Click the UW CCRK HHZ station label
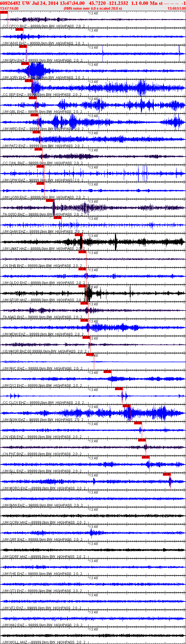Image resolution: width=186 pixels, height=644 pixels. pos(44,523)
